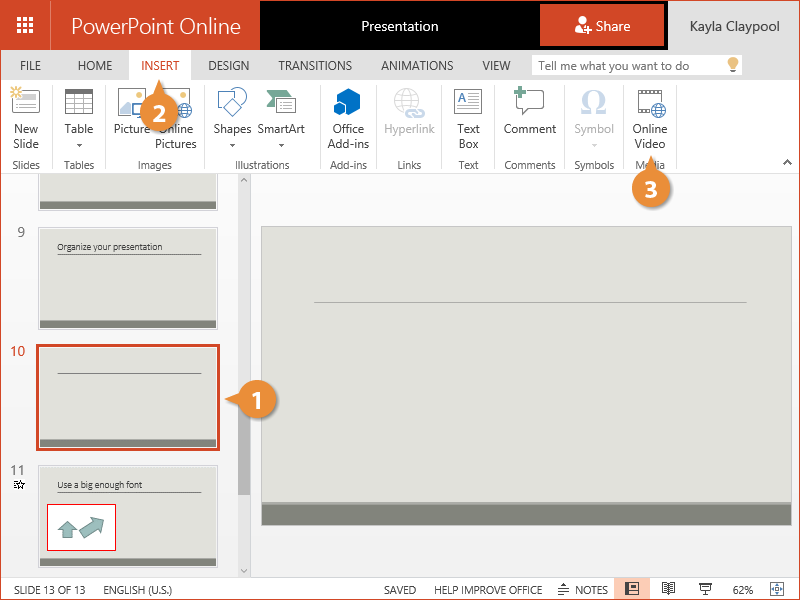
Task: Click the Online Video button
Action: pyautogui.click(x=649, y=118)
